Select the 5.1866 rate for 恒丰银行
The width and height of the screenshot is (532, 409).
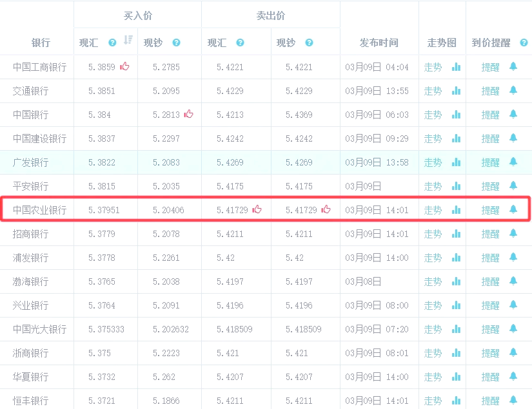[166, 401]
